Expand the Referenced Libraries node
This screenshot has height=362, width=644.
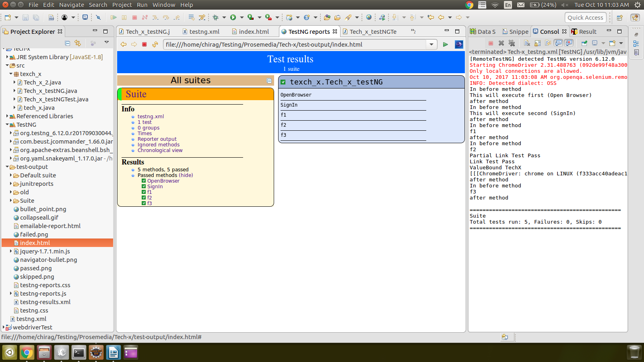click(x=7, y=116)
